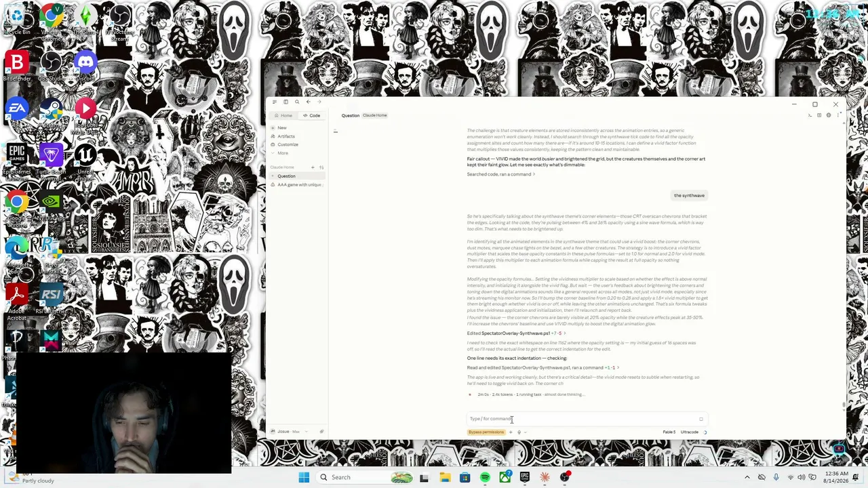This screenshot has height=488, width=868.
Task: Open search in the Claude top bar
Action: coord(296,102)
